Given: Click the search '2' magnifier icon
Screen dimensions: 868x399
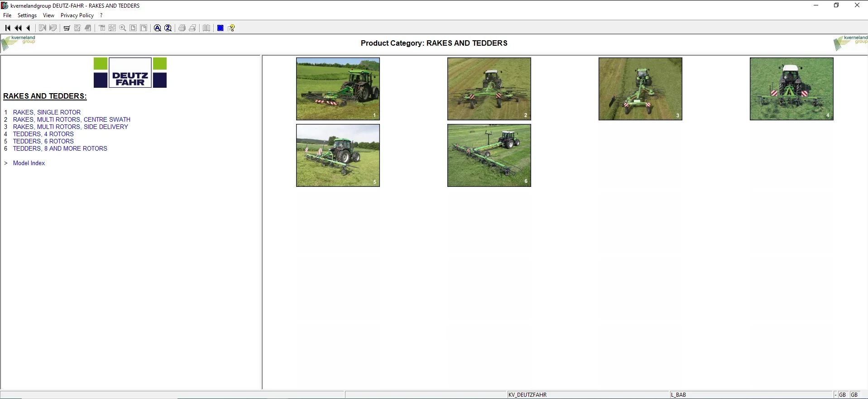Looking at the screenshot, I should [x=168, y=28].
